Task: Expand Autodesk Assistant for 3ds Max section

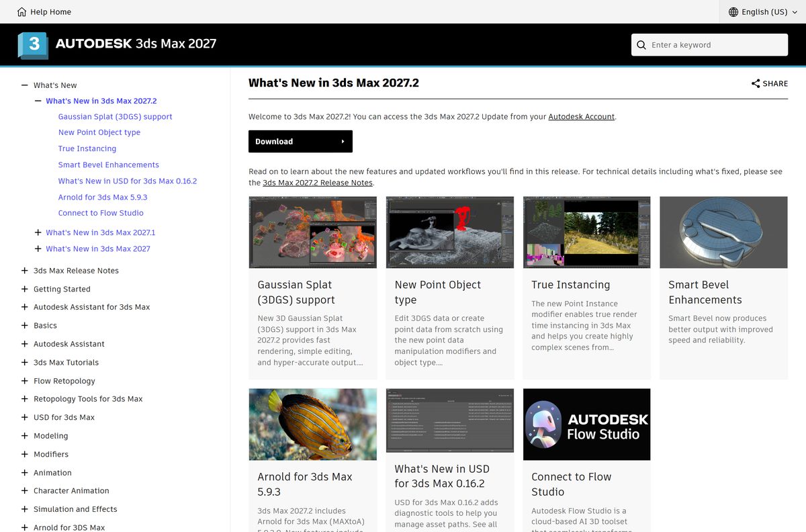Action: [25, 307]
